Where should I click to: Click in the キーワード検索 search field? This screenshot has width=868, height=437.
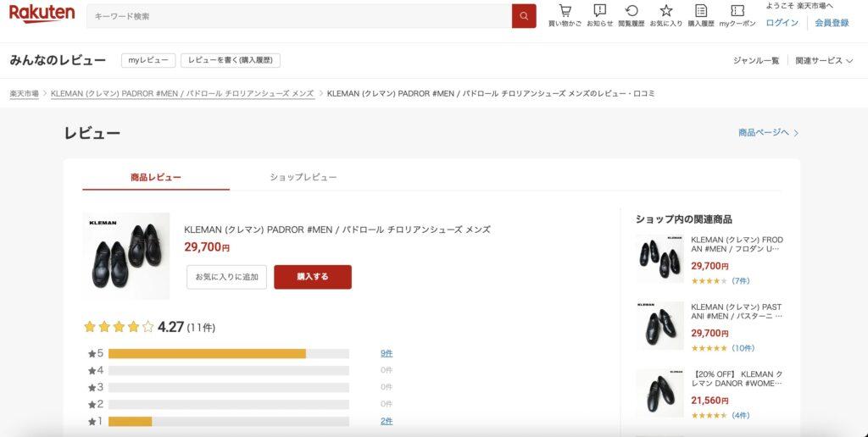tap(299, 16)
